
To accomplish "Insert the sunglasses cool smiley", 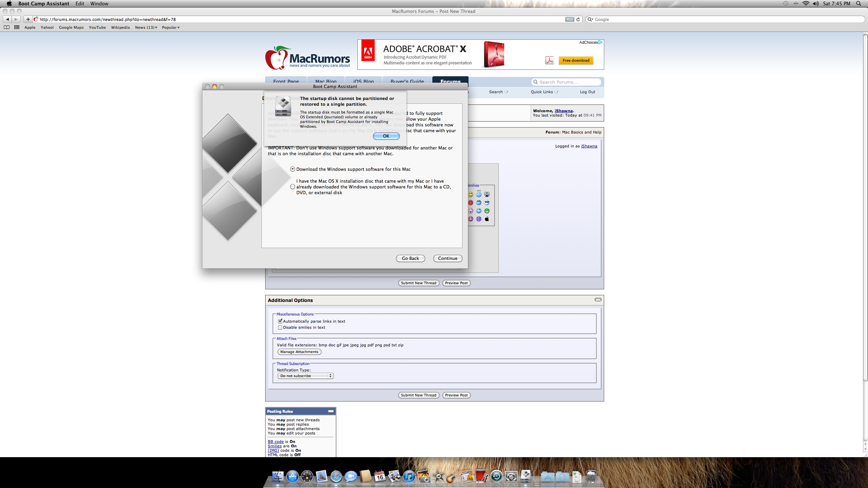I will [x=487, y=203].
